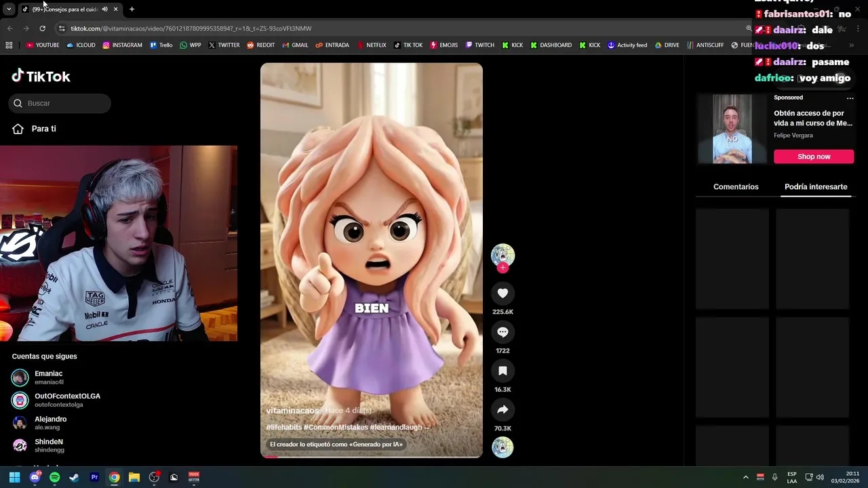
Task: Open the YOUTUBE bookmark
Action: click(43, 45)
